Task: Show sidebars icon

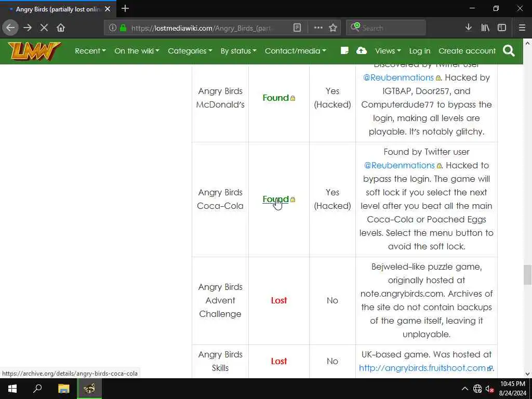Action: click(502, 28)
